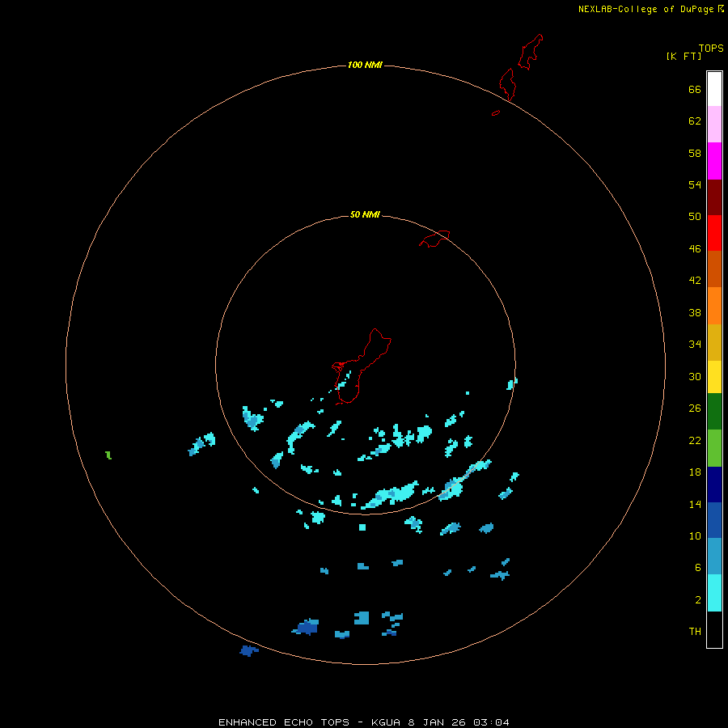Click the Rota island outline on the 50 NMI ring
The image size is (728, 728).
tap(434, 239)
